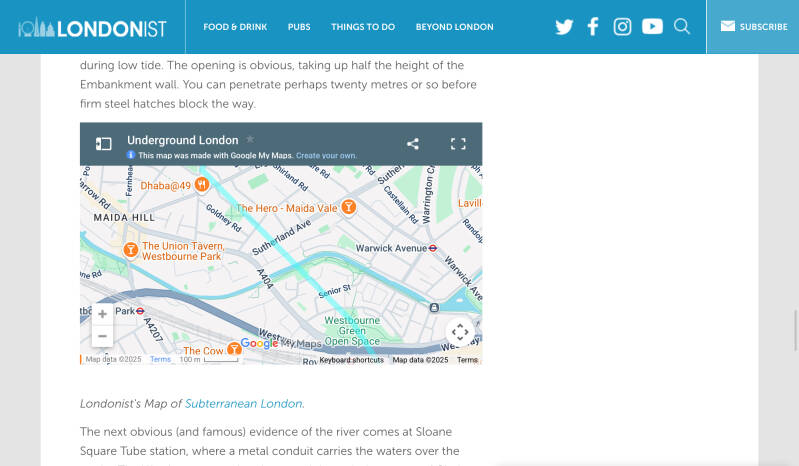The image size is (799, 466).
Task: Open the Things To Do menu
Action: (x=363, y=27)
